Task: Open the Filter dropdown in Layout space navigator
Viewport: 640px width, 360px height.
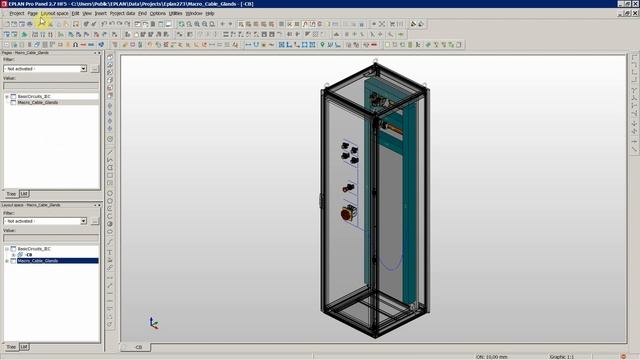Action: click(83, 221)
